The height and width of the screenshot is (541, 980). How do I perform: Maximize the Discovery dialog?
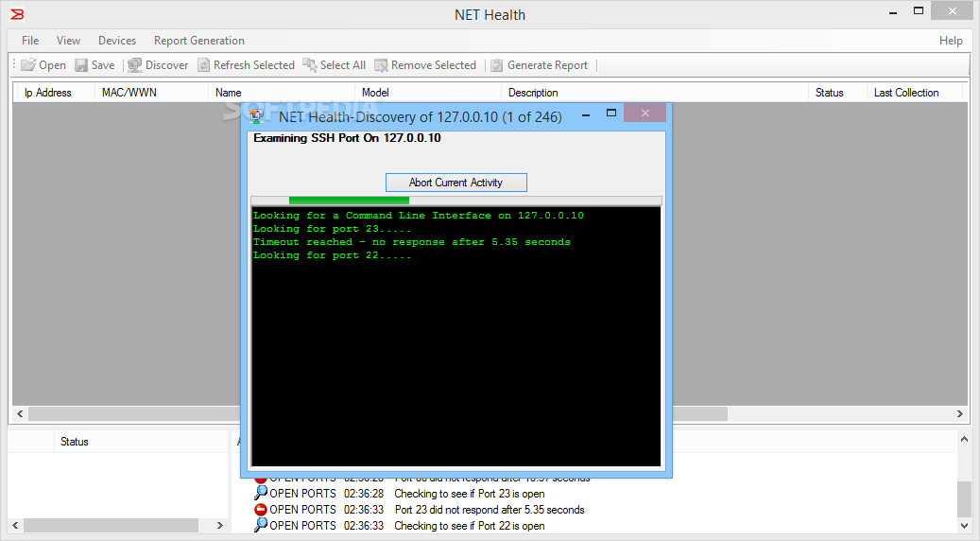tap(611, 113)
